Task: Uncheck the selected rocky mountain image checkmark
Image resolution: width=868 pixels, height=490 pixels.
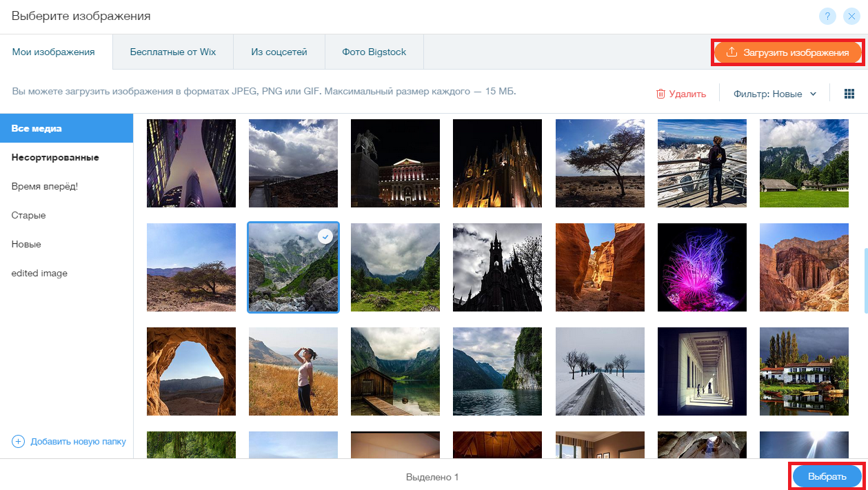Action: point(325,236)
